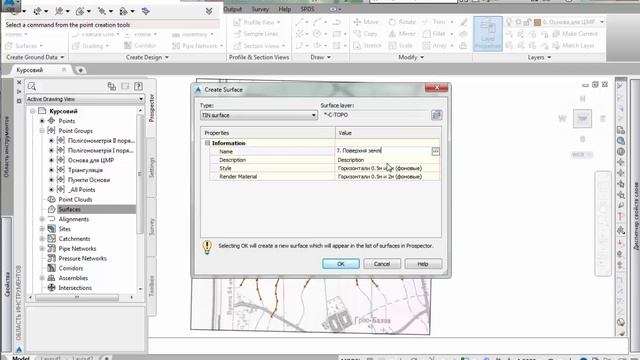Expand Pipe Networks tree node
The image size is (640, 360).
click(x=42, y=249)
